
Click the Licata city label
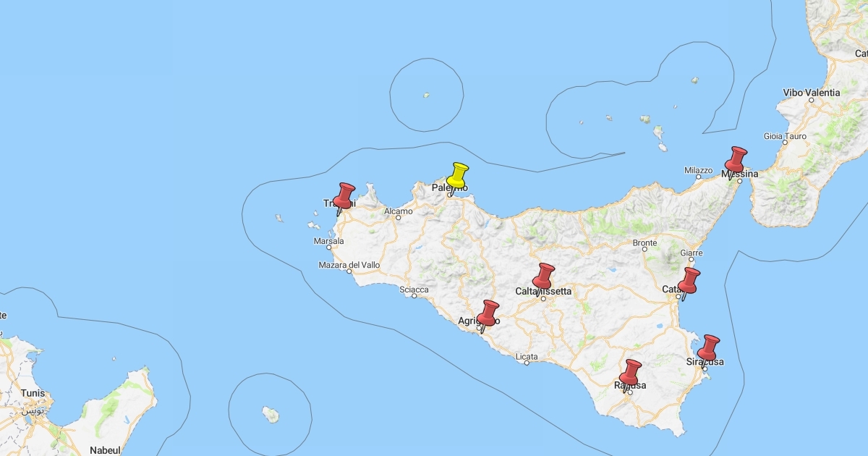coord(527,356)
